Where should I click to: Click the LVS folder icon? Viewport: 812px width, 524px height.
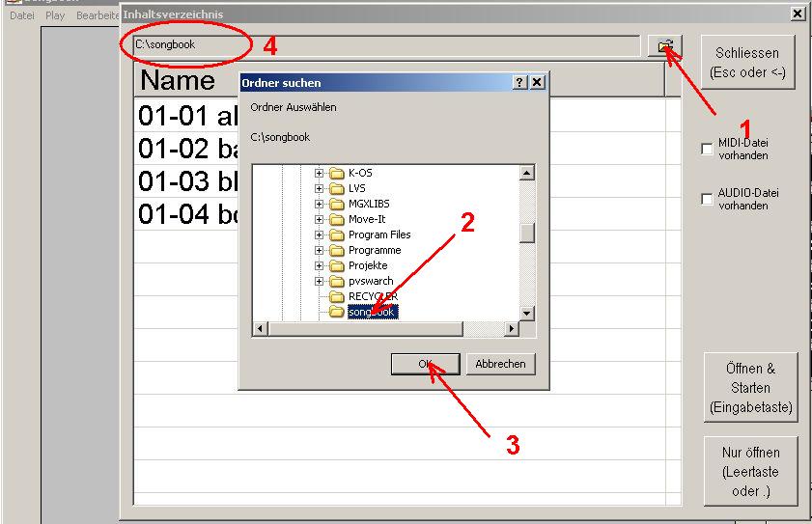[x=337, y=188]
